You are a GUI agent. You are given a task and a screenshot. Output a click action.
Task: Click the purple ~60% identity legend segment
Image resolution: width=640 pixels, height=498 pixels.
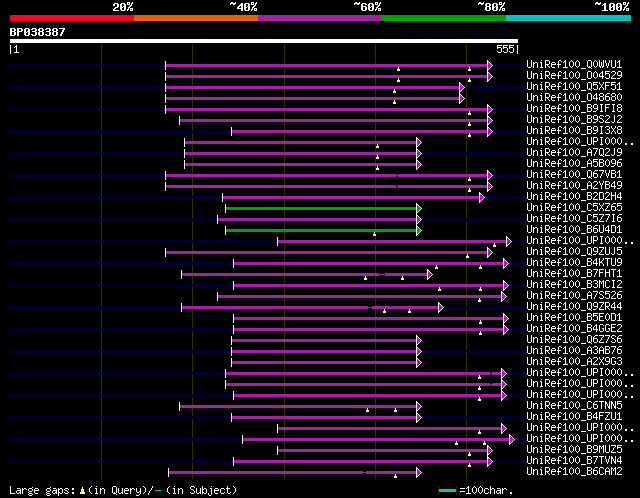320,18
